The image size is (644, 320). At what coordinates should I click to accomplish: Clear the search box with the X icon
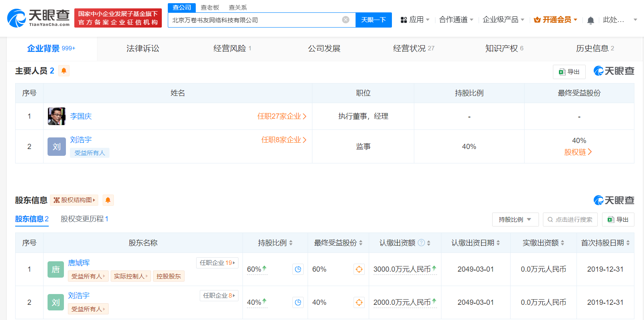pyautogui.click(x=346, y=20)
